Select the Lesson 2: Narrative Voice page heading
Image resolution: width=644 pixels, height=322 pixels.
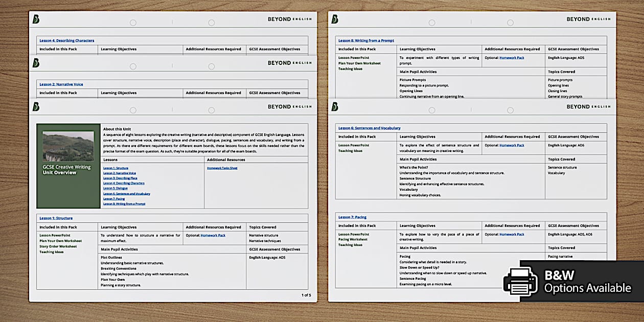61,84
